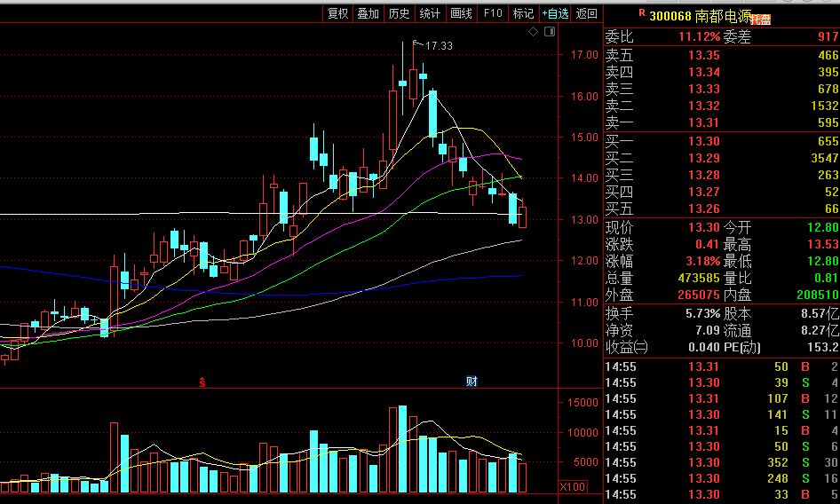
Task: Click 量比 value 0.81
Action: (826, 278)
